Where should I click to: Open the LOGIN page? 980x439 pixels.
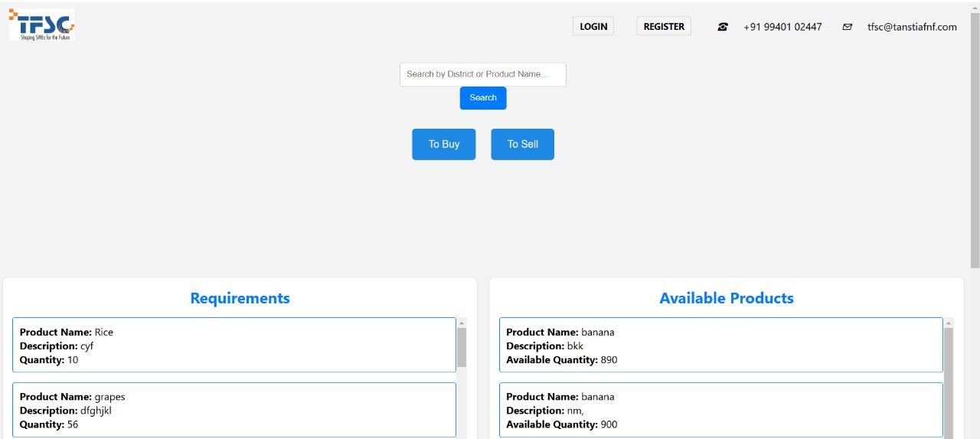[x=593, y=27]
